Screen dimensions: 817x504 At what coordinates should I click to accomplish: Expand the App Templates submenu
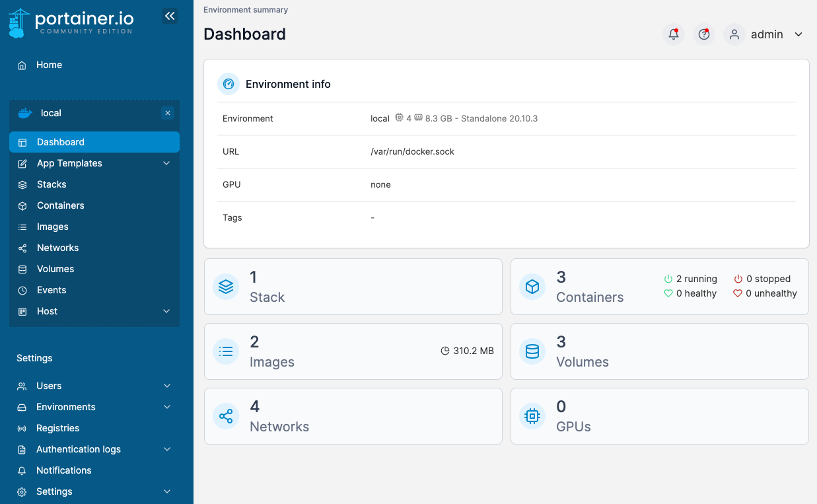point(166,163)
